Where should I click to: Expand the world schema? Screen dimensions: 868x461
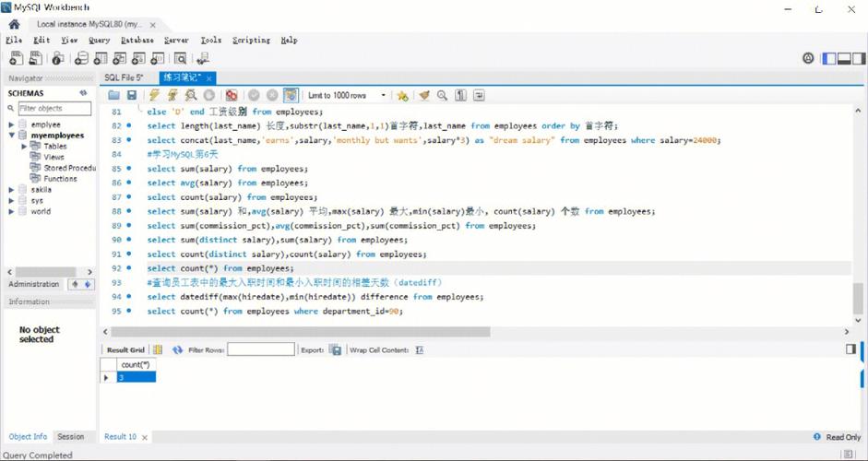point(12,211)
